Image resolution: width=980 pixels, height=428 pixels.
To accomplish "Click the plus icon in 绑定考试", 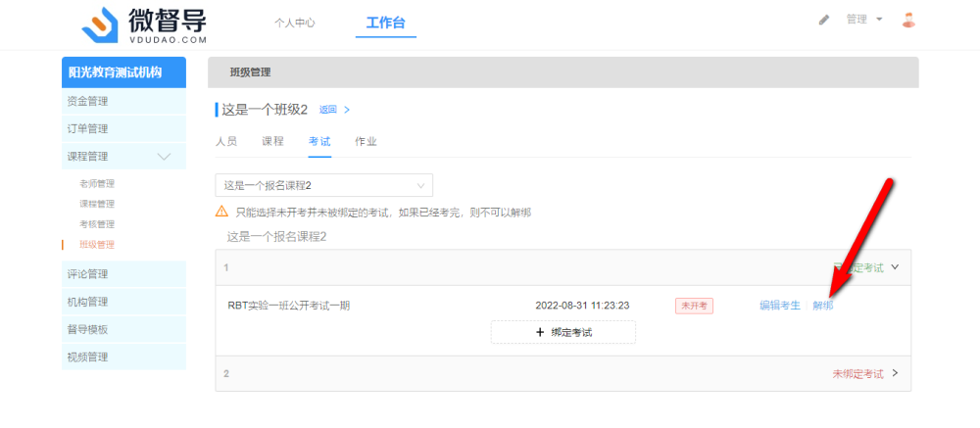I will [541, 332].
